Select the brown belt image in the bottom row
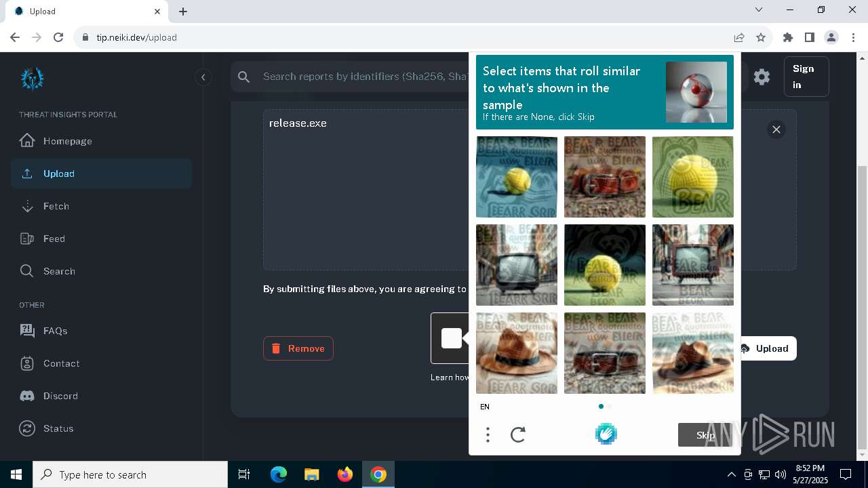Viewport: 868px width, 488px height. click(x=605, y=353)
